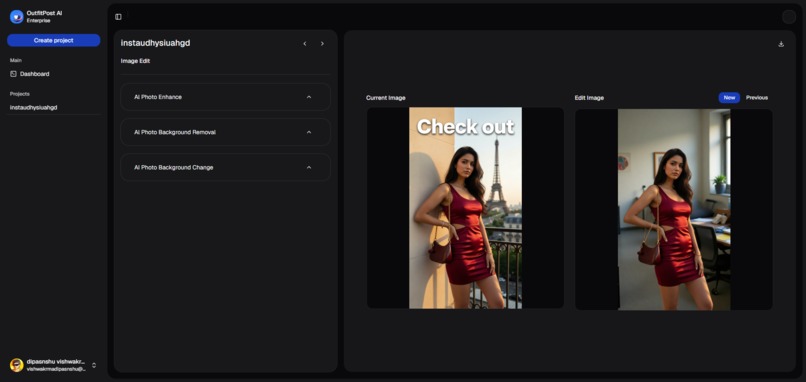Screen dimensions: 806x382
Task: Click the Current Image Eiffel Tower photo
Action: pyautogui.click(x=465, y=208)
